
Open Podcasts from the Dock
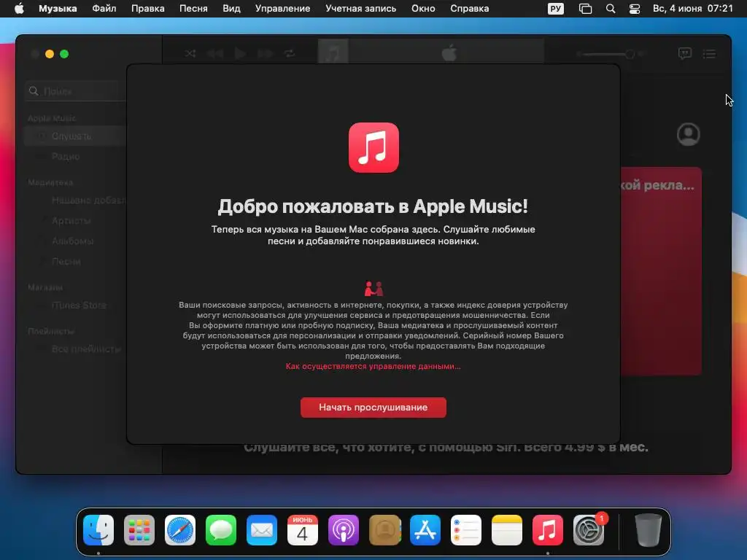(x=344, y=530)
